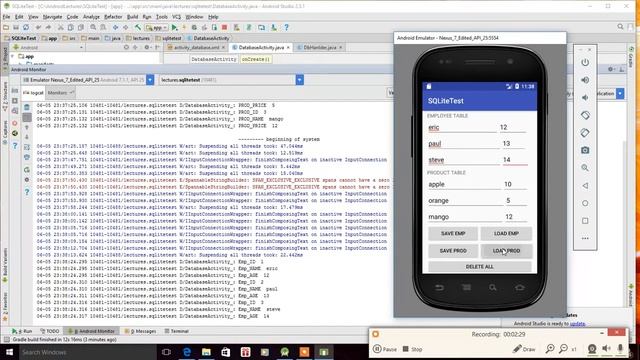Screen dimensions: 640x360
Task: Click the Open folder toolbar icon
Action: click(x=6, y=27)
